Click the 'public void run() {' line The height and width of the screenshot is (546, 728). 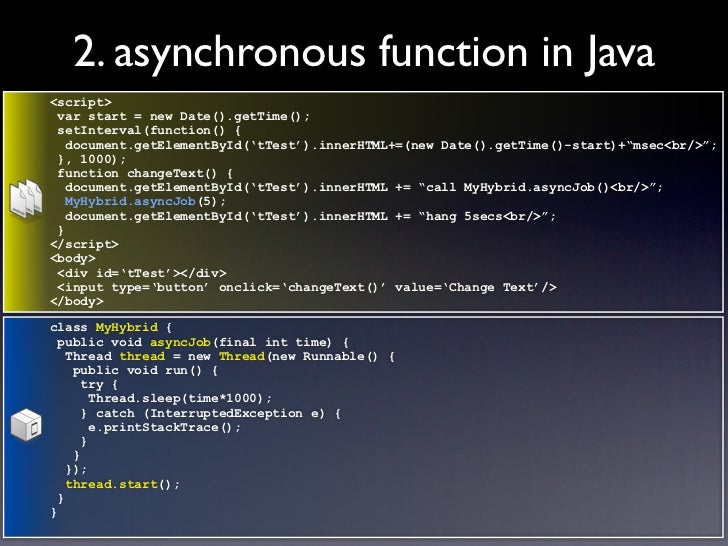(145, 370)
